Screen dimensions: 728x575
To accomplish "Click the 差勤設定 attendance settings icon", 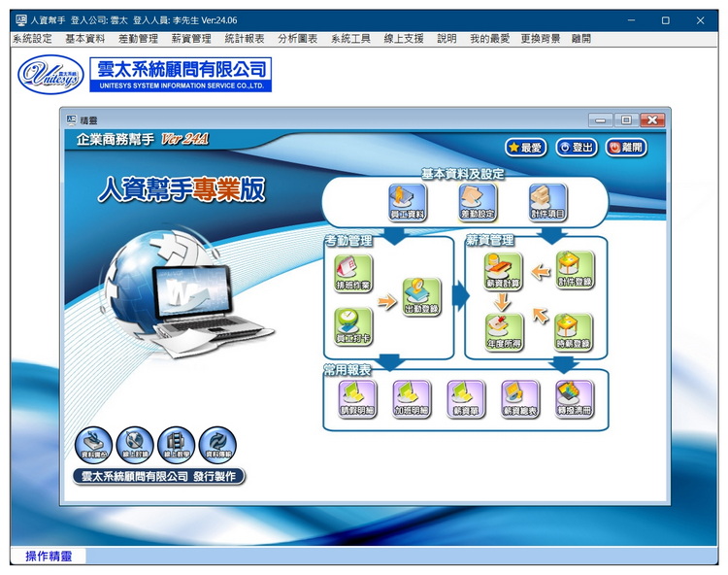I will [478, 201].
